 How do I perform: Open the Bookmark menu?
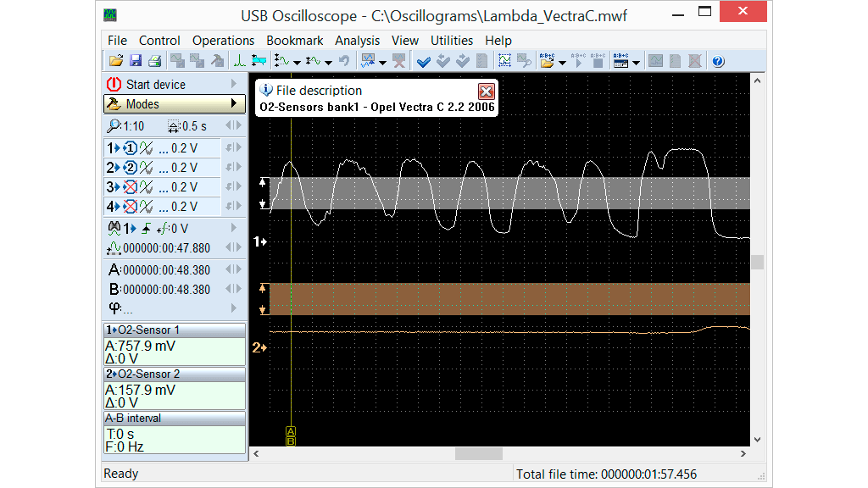(294, 40)
